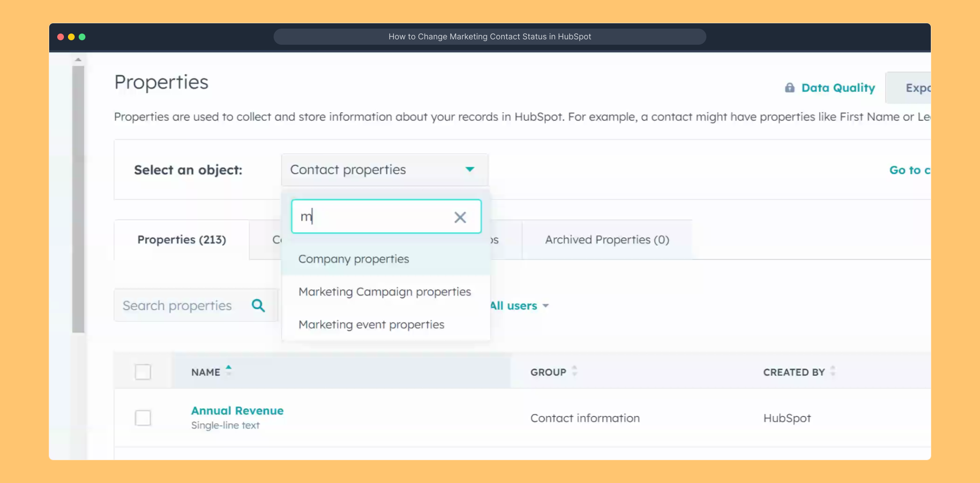Click the search magnifier icon

pos(258,305)
